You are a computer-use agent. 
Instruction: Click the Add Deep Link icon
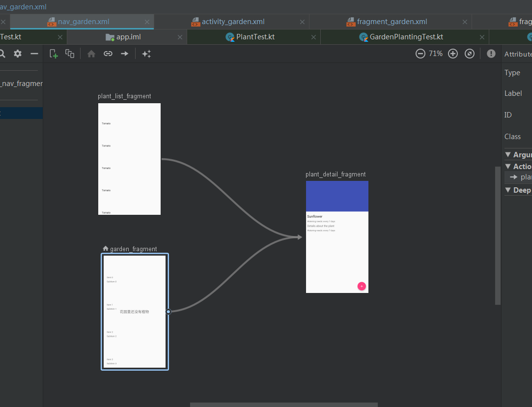click(108, 54)
